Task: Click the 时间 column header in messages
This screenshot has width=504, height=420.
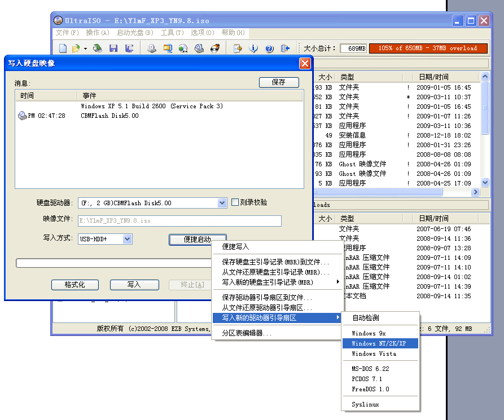Action: (x=46, y=96)
